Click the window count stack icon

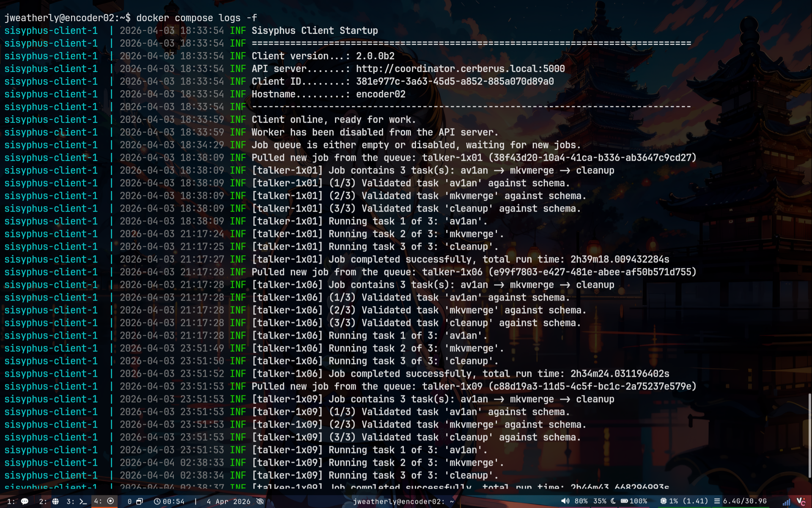[139, 501]
